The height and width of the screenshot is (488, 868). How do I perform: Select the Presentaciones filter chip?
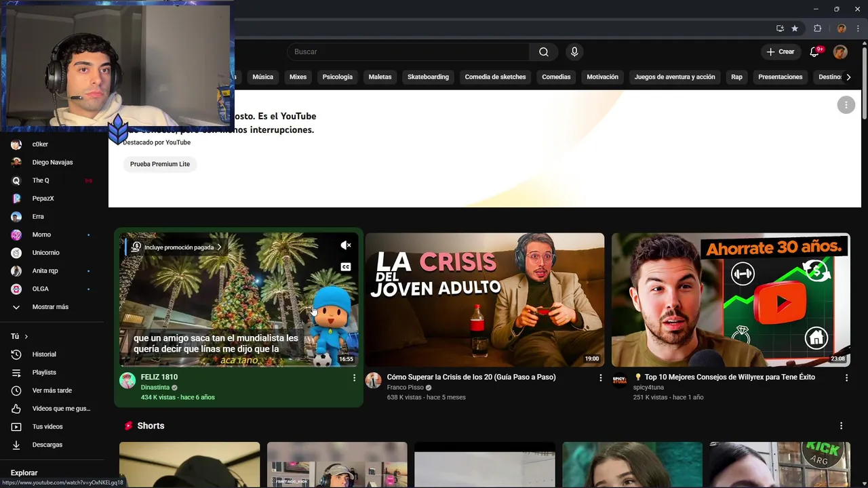780,77
